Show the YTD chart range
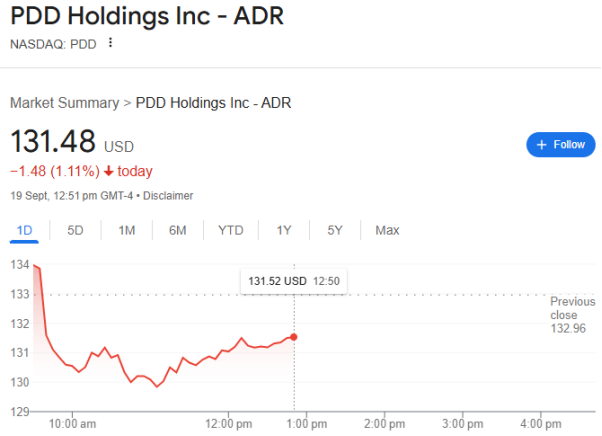 pos(231,230)
